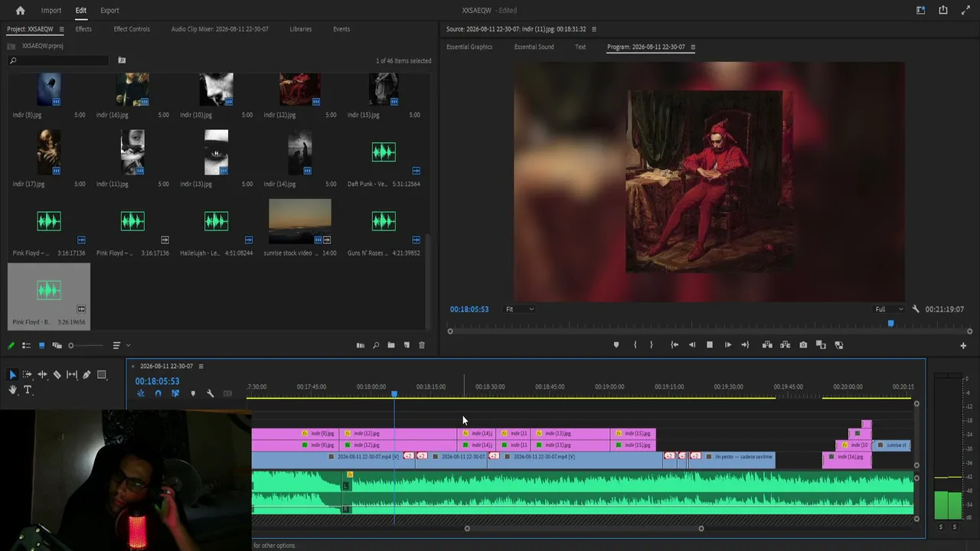
Task: Open the Effects panel tab
Action: 83,29
